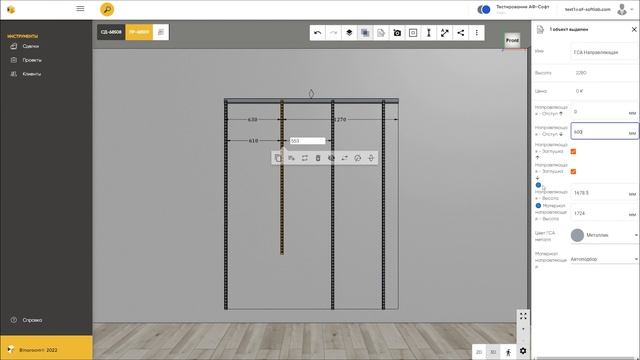
Task: Click the document icon in the top toolbar
Action: click(381, 33)
